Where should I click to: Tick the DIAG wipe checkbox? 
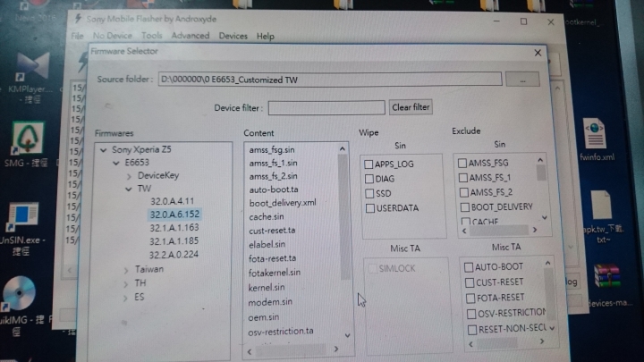369,179
